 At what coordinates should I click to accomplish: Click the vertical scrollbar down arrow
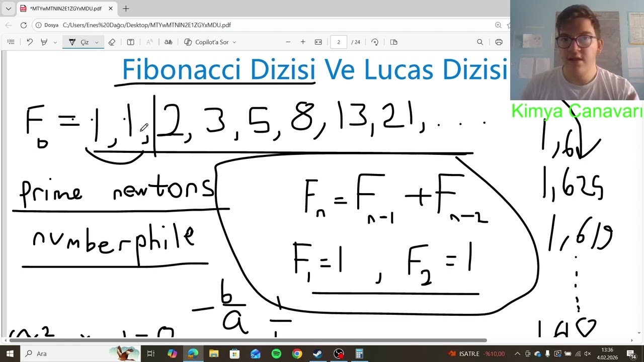639,333
